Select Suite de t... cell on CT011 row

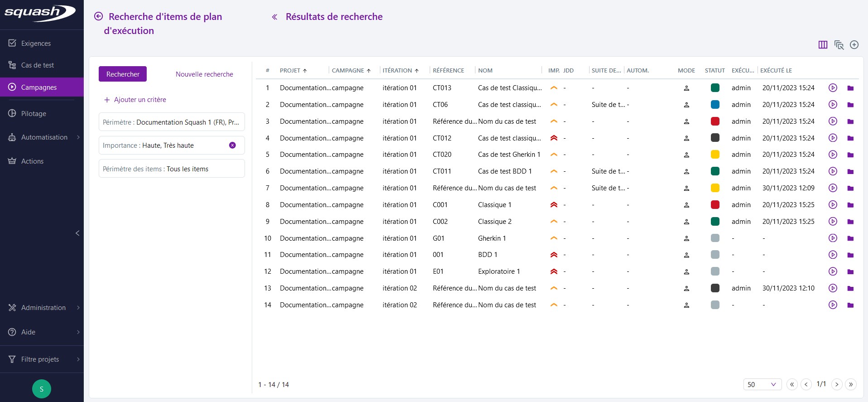pos(608,171)
